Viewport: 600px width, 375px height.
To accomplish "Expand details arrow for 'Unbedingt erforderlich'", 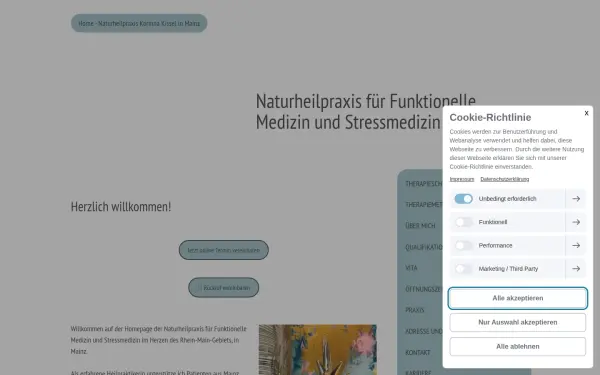I will click(576, 199).
